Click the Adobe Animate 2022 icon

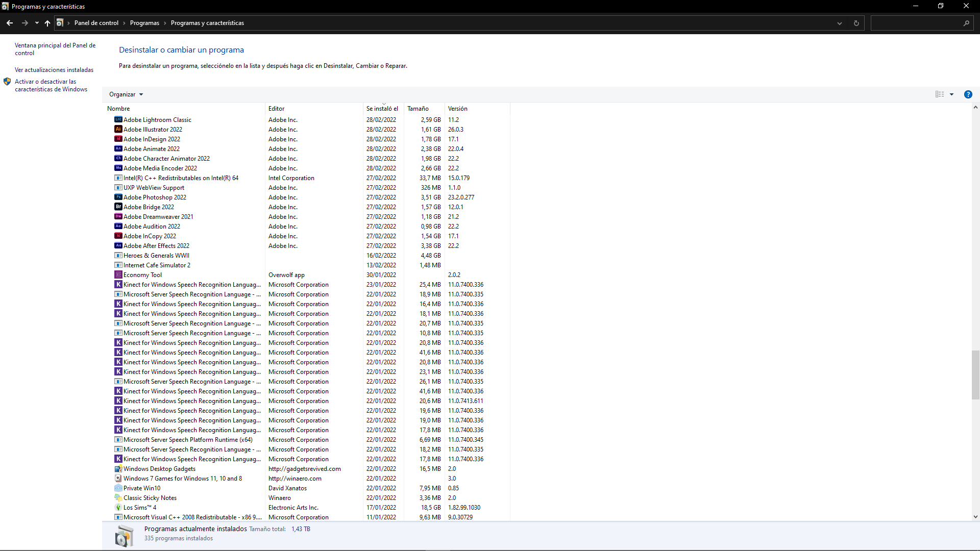point(118,148)
